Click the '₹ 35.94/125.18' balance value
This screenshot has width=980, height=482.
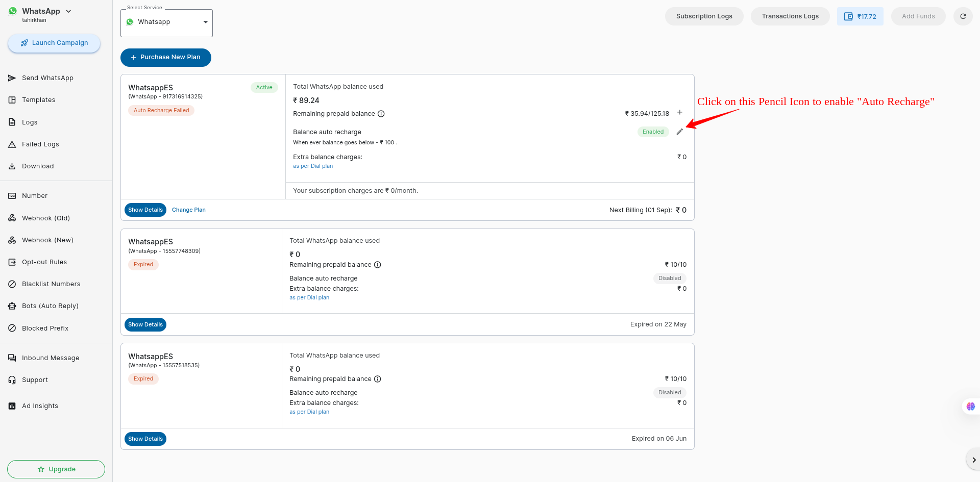point(647,114)
